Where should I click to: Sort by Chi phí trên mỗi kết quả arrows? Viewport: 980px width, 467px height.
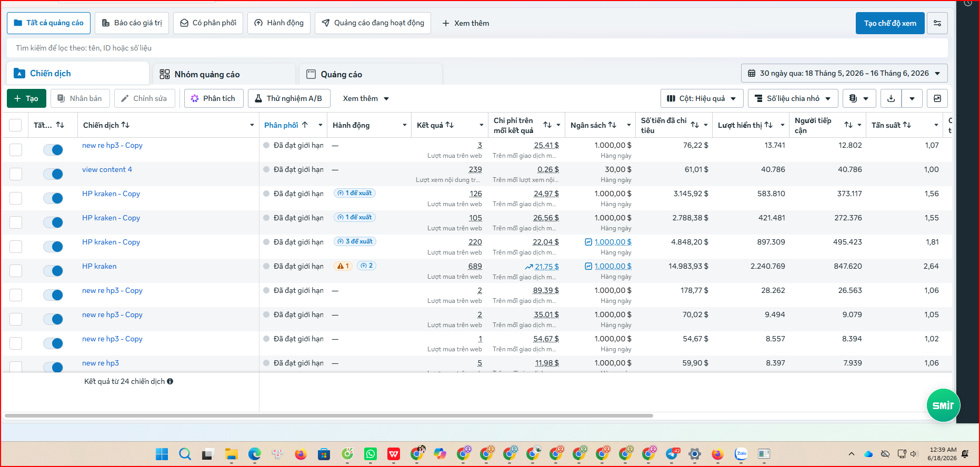tap(547, 125)
